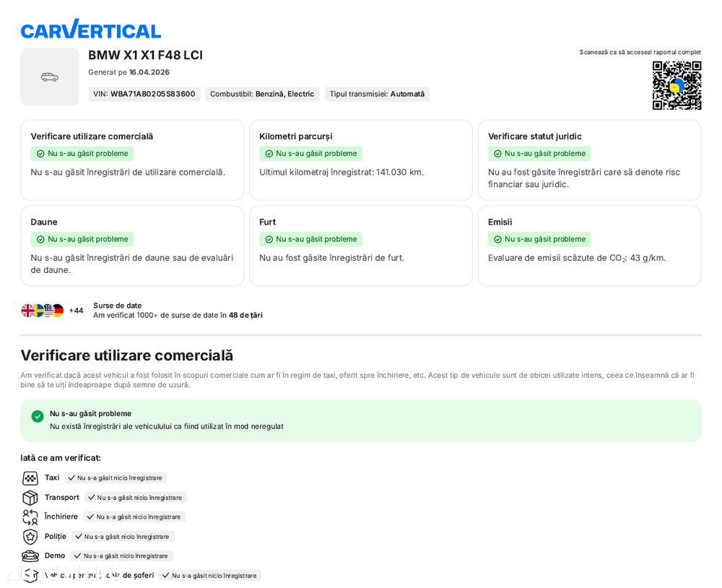Click the Iată ce am verificat heading
The width and height of the screenshot is (722, 588).
(x=61, y=458)
